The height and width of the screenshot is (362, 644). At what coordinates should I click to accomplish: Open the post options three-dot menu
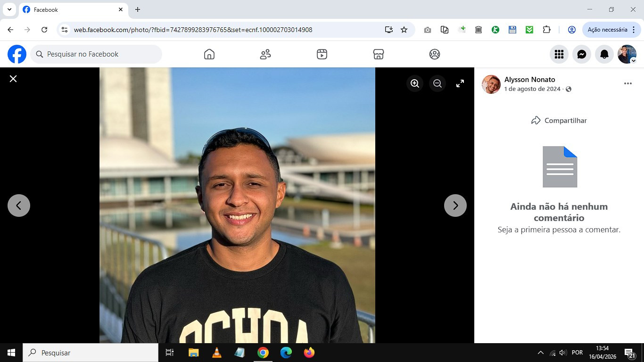click(627, 83)
